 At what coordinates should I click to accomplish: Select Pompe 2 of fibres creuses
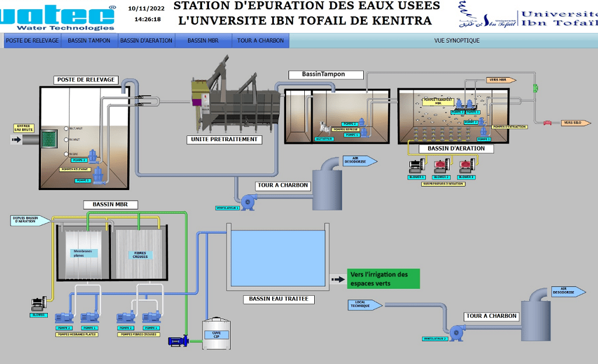[126, 317]
